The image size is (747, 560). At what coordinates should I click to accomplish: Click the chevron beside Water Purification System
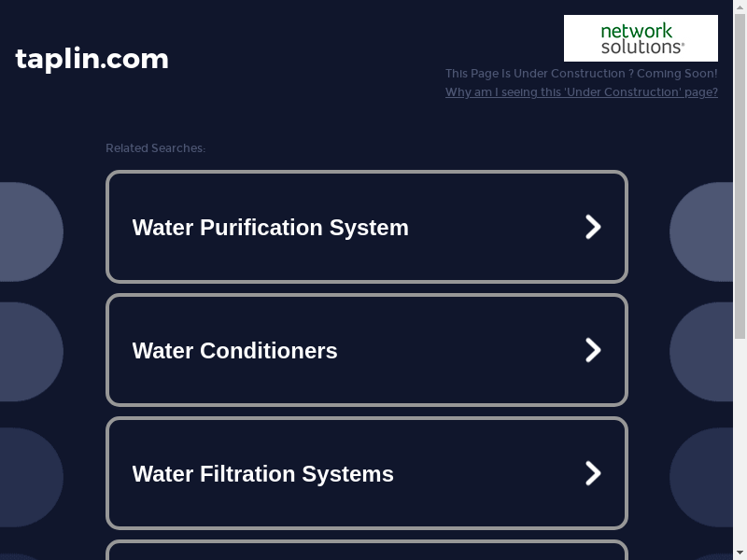tap(593, 227)
